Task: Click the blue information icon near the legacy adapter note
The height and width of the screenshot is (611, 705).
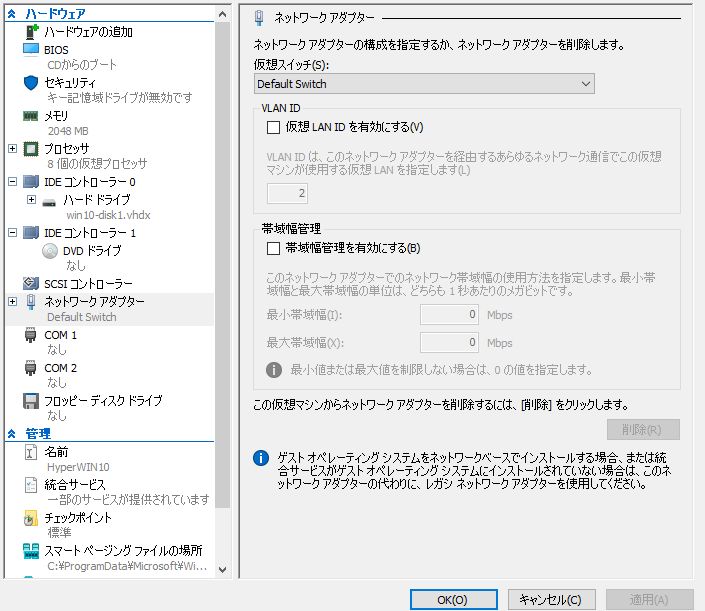Action: point(261,458)
